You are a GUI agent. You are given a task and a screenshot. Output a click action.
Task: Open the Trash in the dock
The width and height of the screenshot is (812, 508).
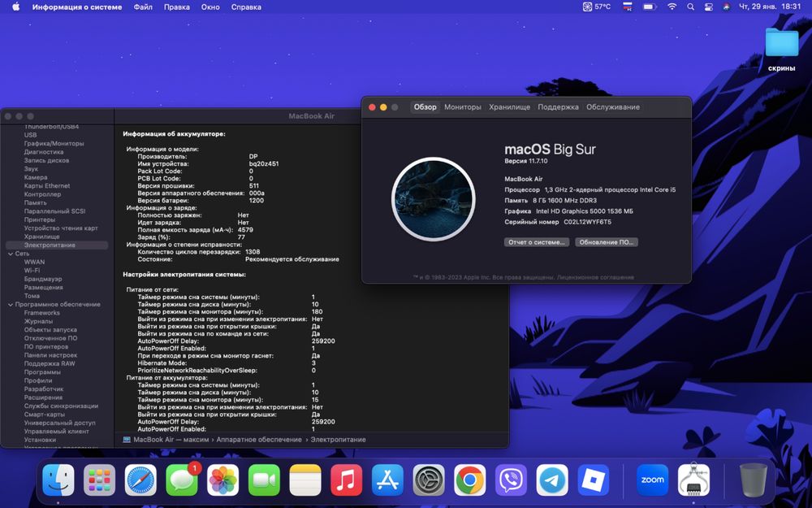click(753, 480)
